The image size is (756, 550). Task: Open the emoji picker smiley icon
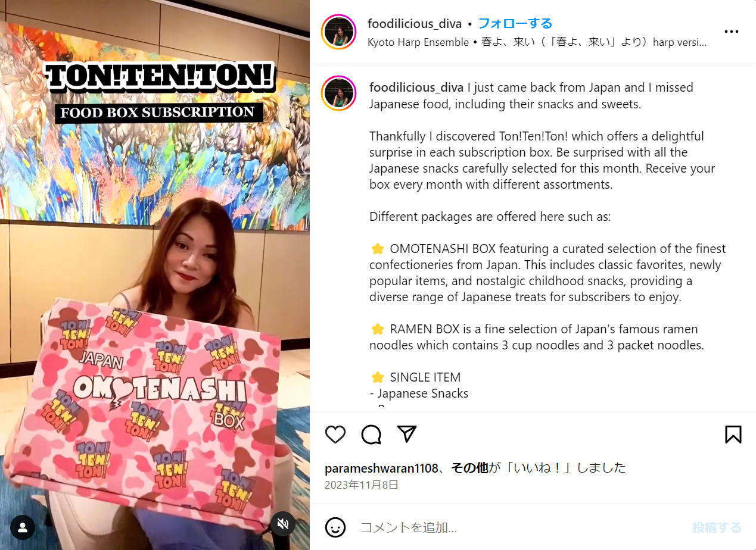coord(335,527)
